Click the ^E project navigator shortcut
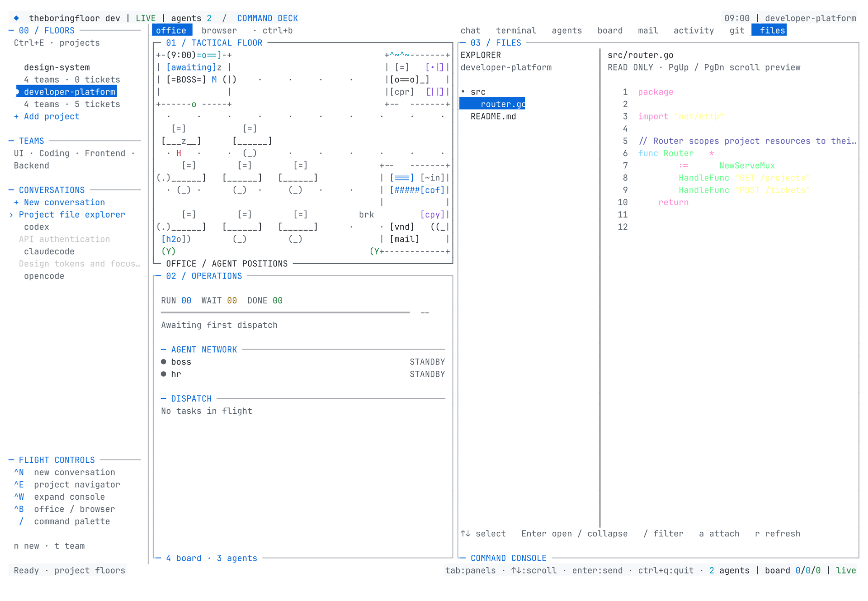Screen dimensions: 868x601 pos(67,485)
